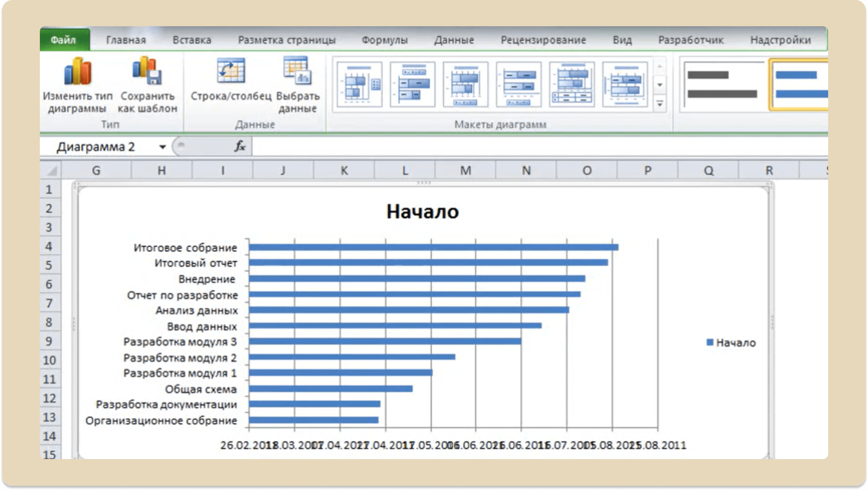Select column header M
Screen dimensions: 868x490
(x=465, y=171)
